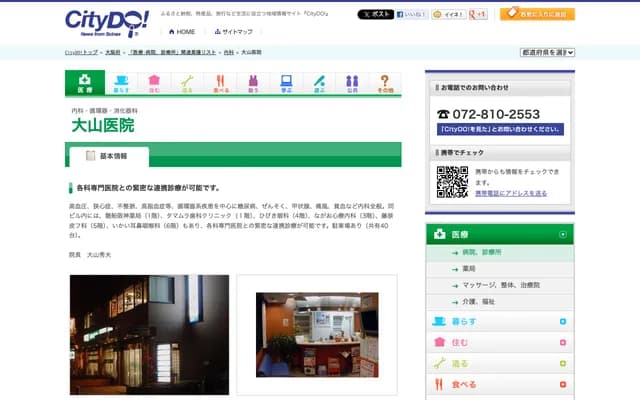The width and height of the screenshot is (640, 400).
Task: Click the X ポスト share button
Action: [x=375, y=15]
